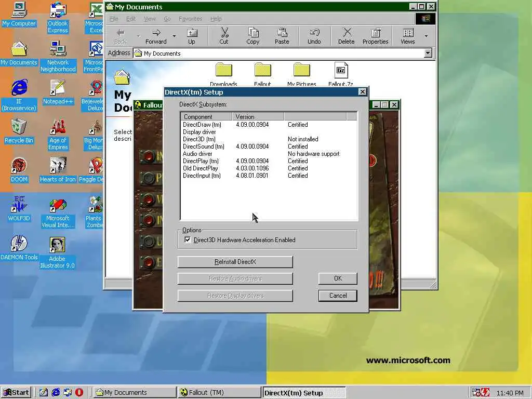Image resolution: width=532 pixels, height=399 pixels.
Task: Select the Audio driver row
Action: click(269, 154)
